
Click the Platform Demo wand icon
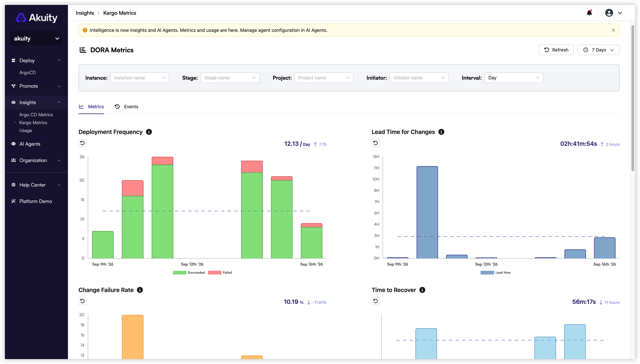[13, 201]
